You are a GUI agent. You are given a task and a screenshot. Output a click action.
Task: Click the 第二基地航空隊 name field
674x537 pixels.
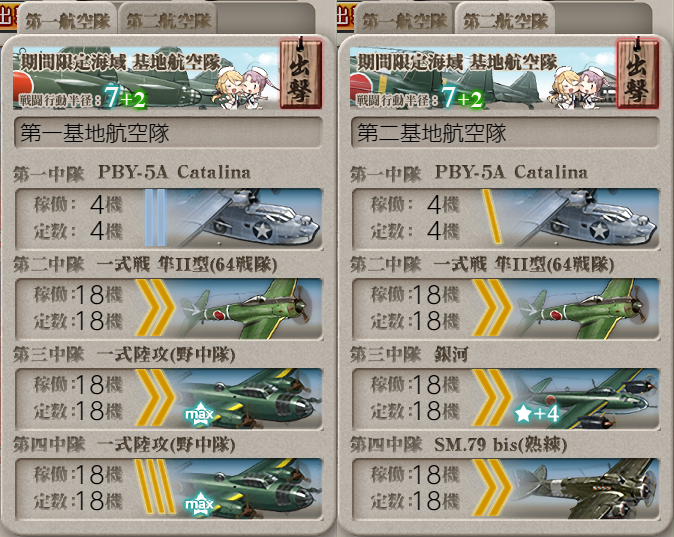pos(506,133)
